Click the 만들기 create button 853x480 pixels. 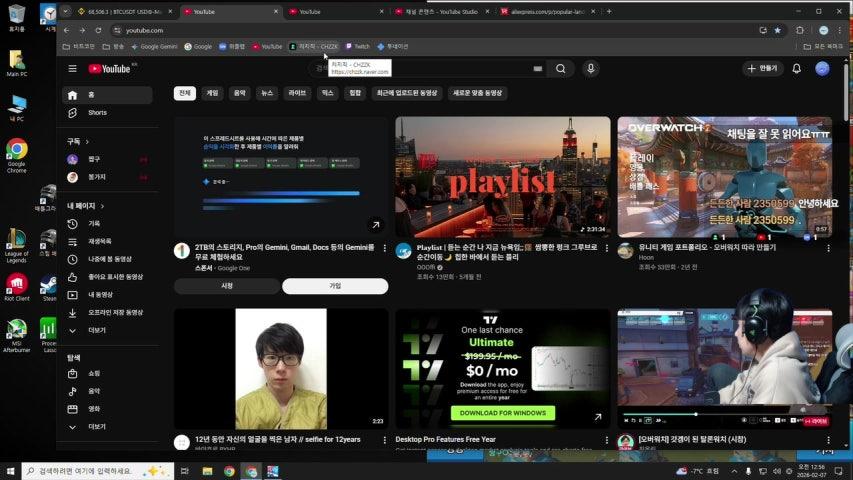point(763,68)
